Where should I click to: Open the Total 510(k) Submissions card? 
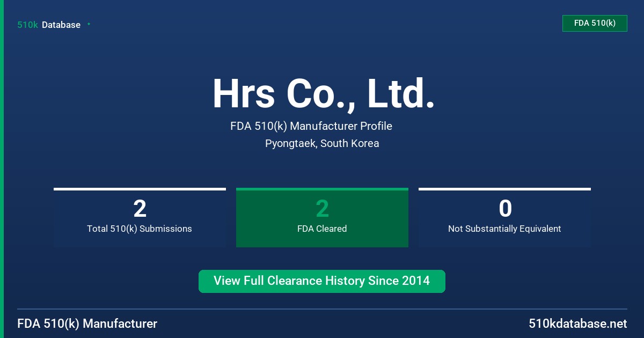(140, 217)
